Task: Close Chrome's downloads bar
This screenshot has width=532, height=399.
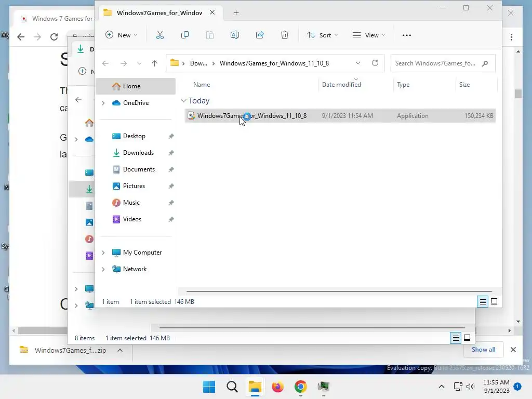Action: [x=513, y=350]
